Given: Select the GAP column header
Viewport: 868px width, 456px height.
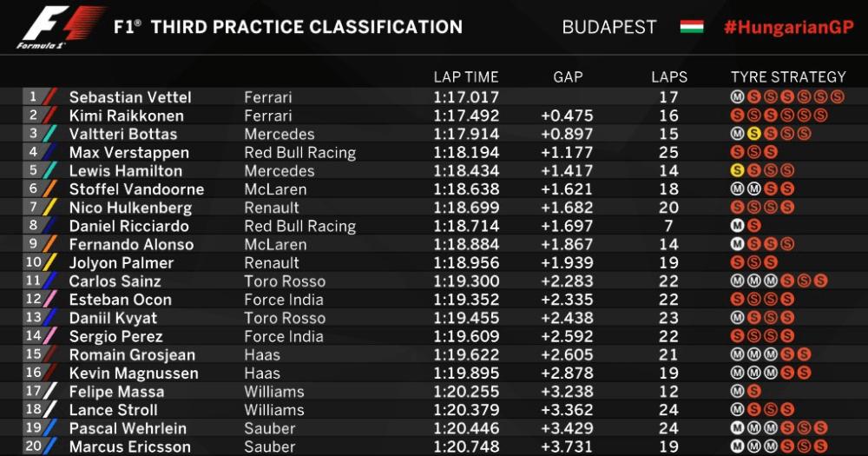Looking at the screenshot, I should [x=568, y=77].
